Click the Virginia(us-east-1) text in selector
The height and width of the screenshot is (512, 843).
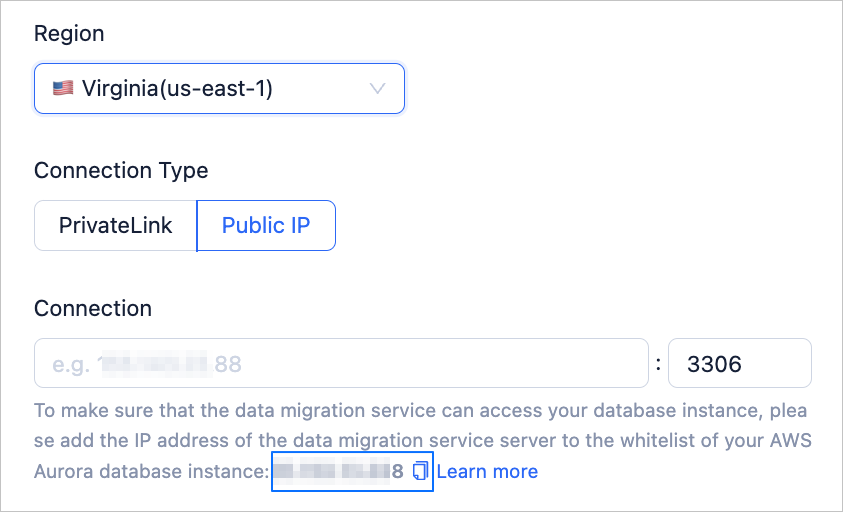click(178, 89)
